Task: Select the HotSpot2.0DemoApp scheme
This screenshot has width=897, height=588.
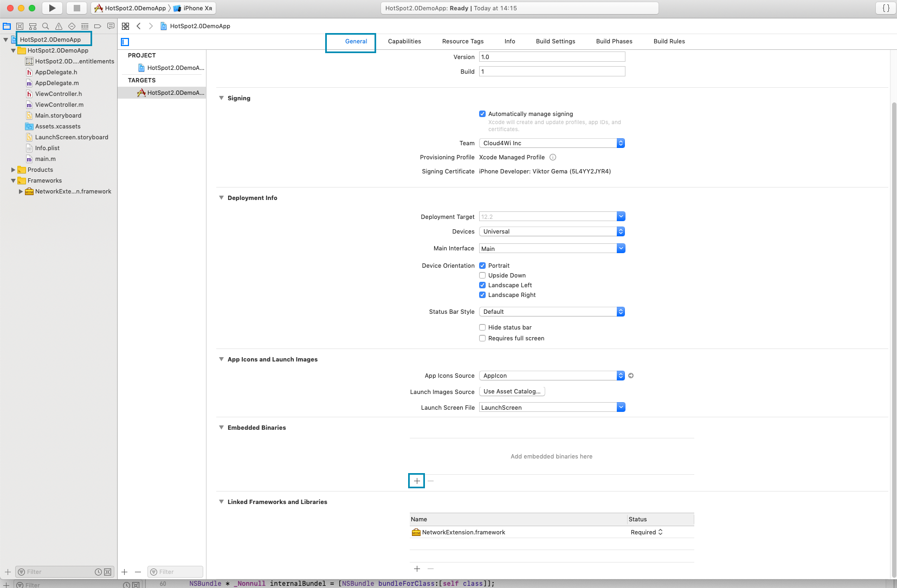Action: tap(131, 8)
